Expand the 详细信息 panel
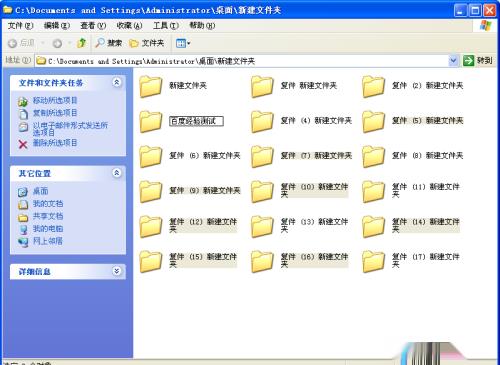This screenshot has width=500, height=365. (x=117, y=271)
